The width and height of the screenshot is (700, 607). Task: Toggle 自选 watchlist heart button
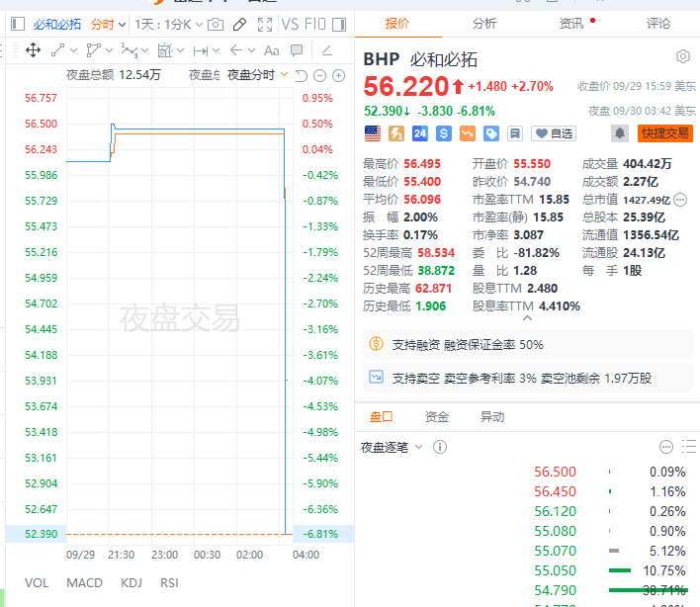click(553, 133)
